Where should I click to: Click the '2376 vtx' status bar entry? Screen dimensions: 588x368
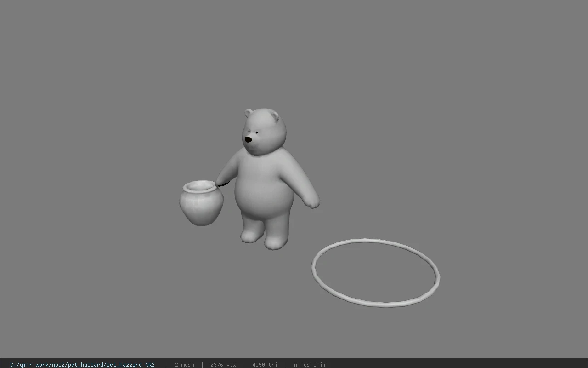pyautogui.click(x=223, y=365)
